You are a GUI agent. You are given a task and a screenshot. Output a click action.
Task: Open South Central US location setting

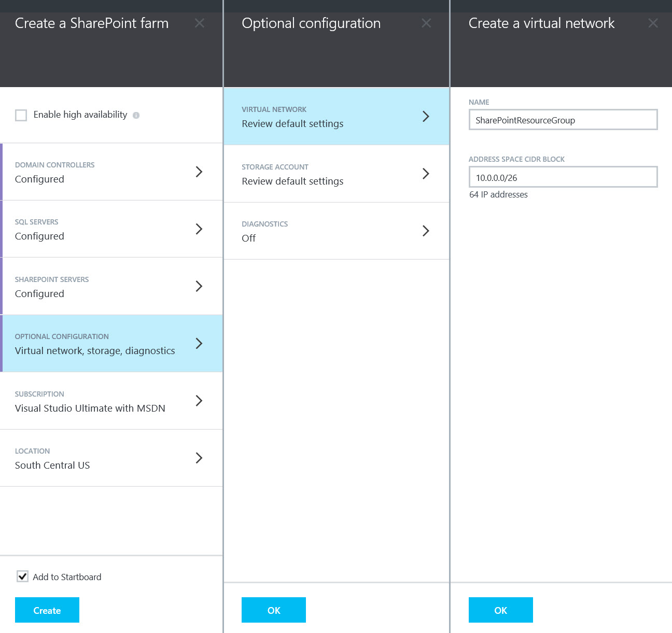click(x=111, y=458)
